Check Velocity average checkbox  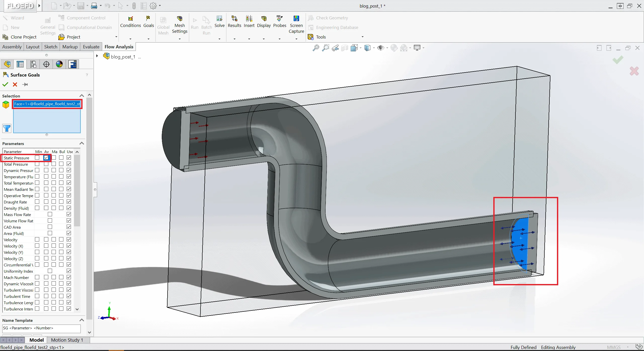[x=46, y=239]
